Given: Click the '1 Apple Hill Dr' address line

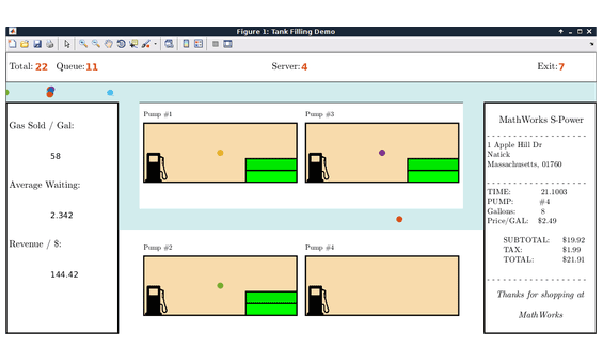Looking at the screenshot, I should 515,144.
